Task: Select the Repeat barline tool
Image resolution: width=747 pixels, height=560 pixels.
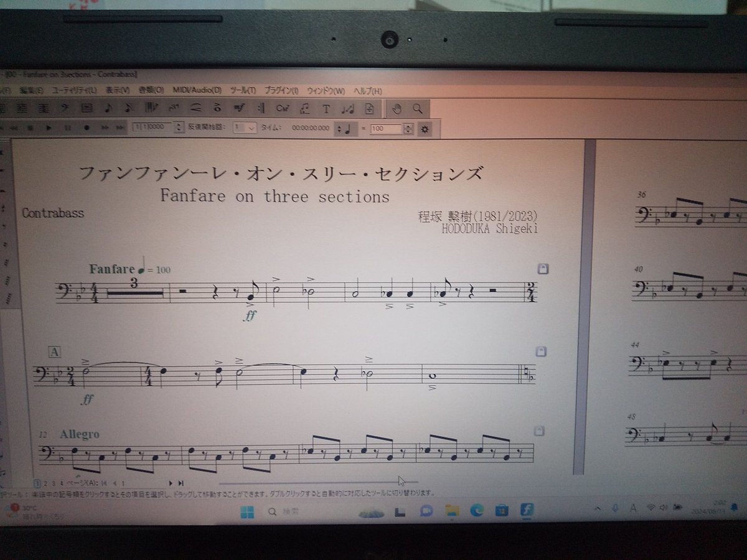Action: (x=260, y=109)
